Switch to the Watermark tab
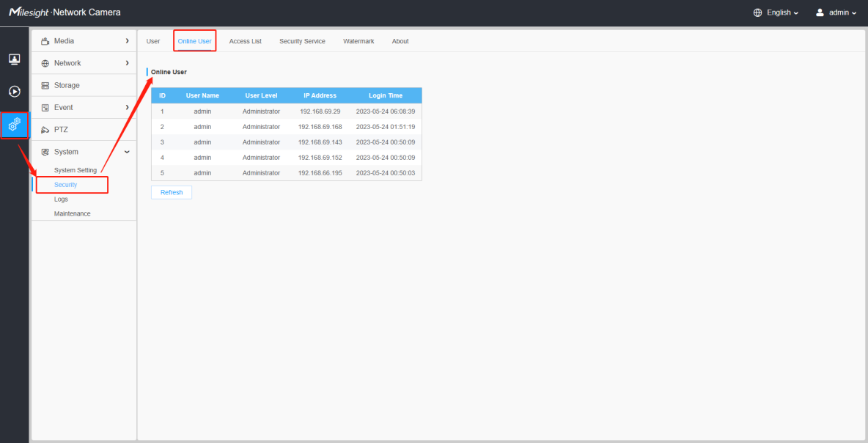 pyautogui.click(x=358, y=41)
